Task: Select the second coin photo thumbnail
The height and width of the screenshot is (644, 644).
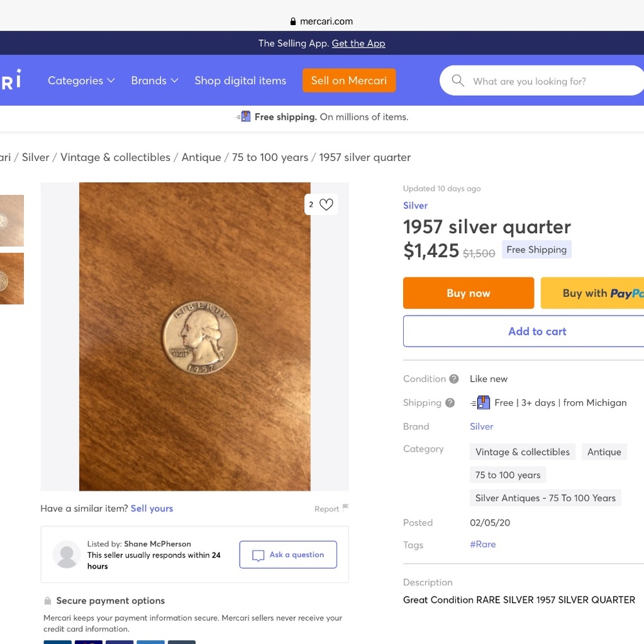Action: 12,278
